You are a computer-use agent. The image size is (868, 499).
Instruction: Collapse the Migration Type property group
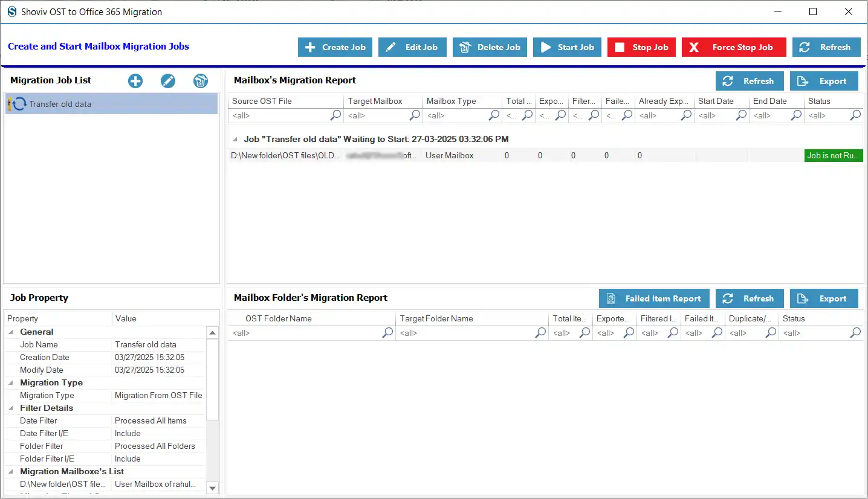pos(10,382)
